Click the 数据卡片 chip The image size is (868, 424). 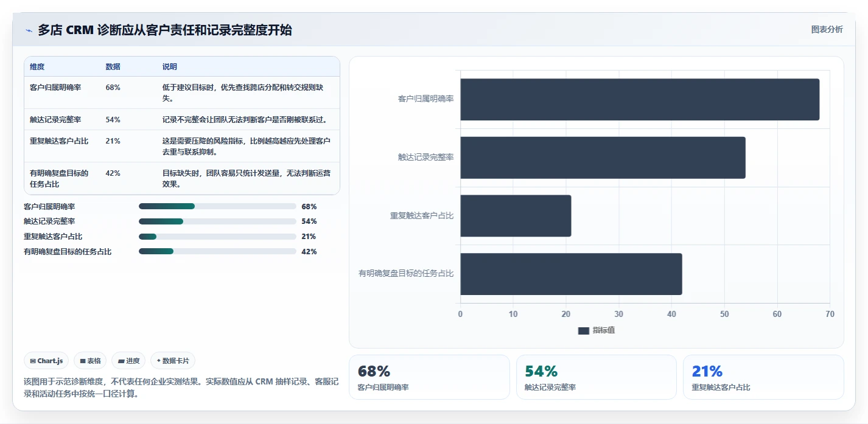(173, 361)
